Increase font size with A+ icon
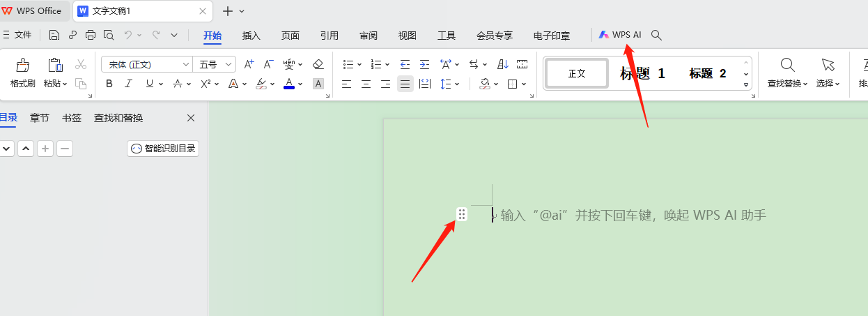The image size is (868, 316). tap(249, 64)
